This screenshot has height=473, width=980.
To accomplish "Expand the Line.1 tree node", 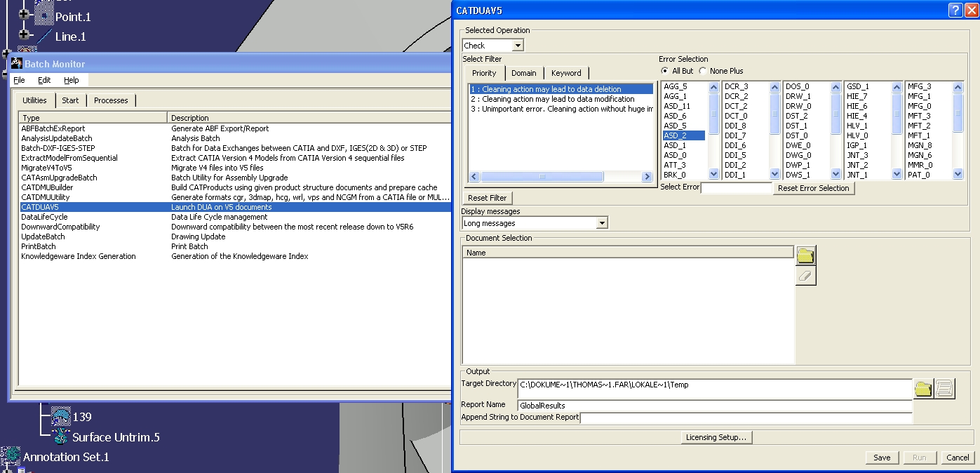I will click(23, 34).
